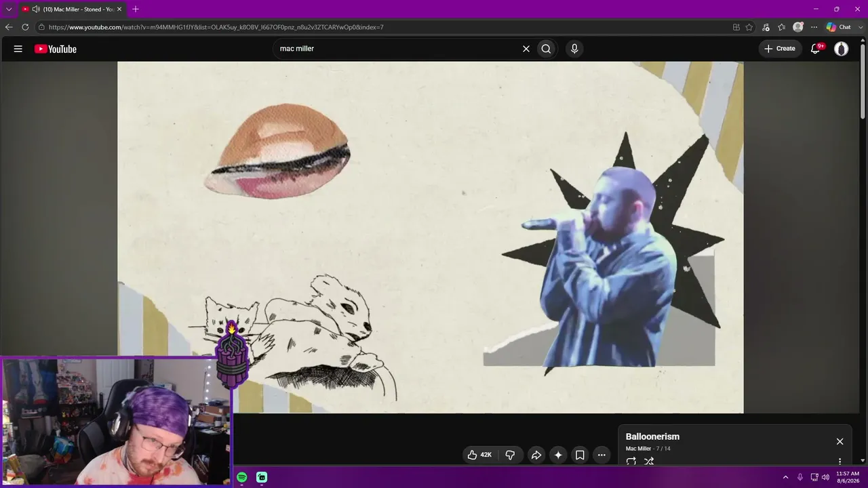
Task: Open the taskbar clock and calendar
Action: pos(848,477)
